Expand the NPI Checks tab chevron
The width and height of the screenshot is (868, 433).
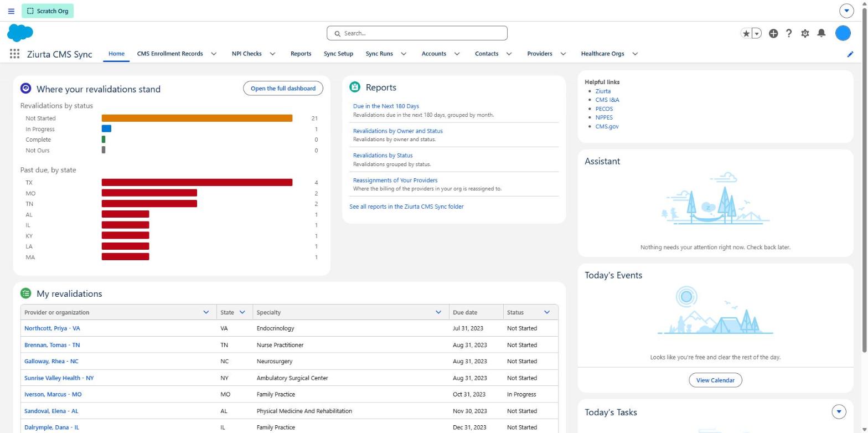[x=272, y=54]
